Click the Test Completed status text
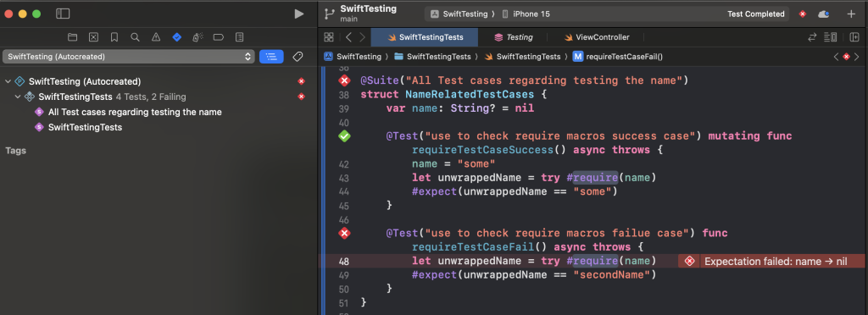This screenshot has width=868, height=315. coord(755,14)
